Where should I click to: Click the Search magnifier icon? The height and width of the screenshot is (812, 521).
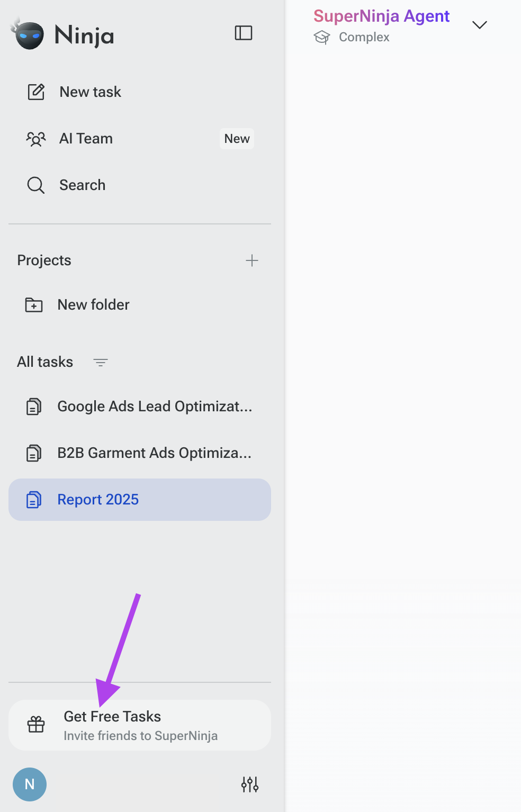[x=36, y=185]
